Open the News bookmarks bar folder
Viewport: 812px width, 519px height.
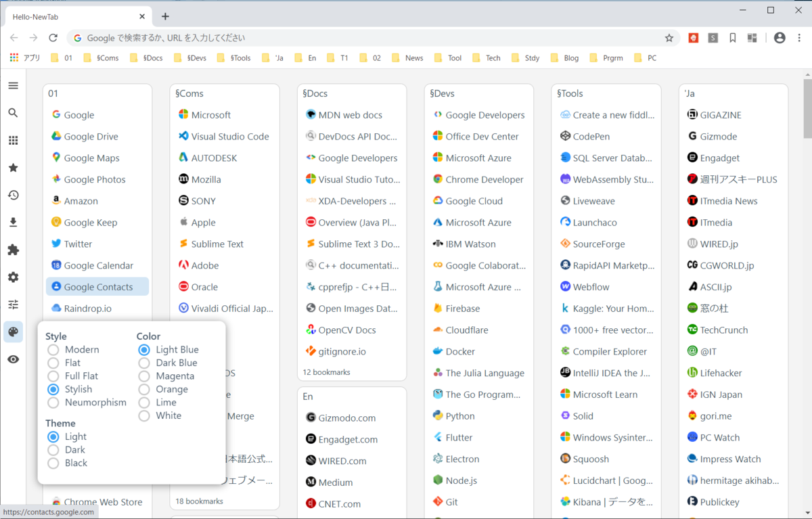(x=408, y=58)
